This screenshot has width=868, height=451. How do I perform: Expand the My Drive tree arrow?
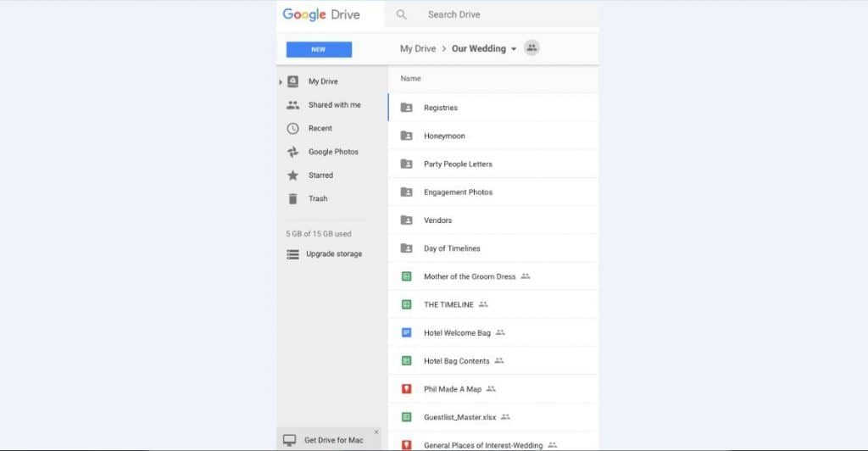[281, 82]
